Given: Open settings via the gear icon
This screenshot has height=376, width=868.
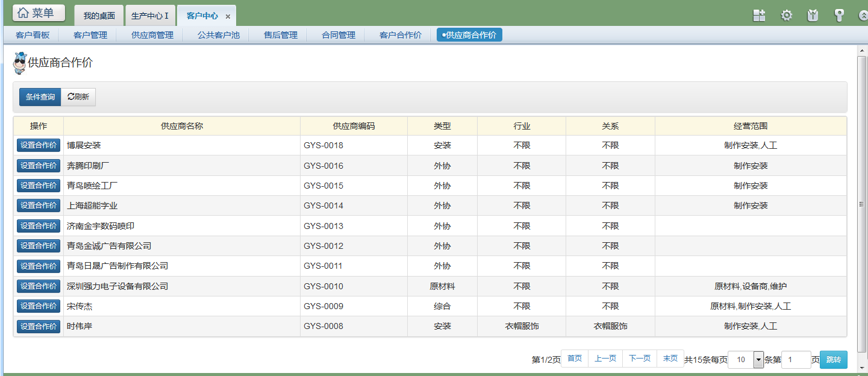Looking at the screenshot, I should tap(786, 16).
